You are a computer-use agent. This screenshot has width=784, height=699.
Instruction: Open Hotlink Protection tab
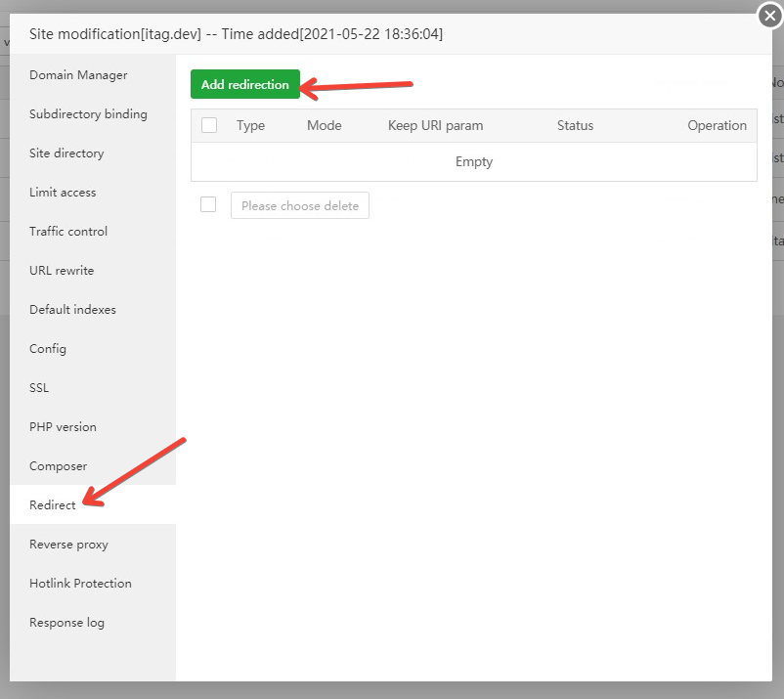(93, 583)
